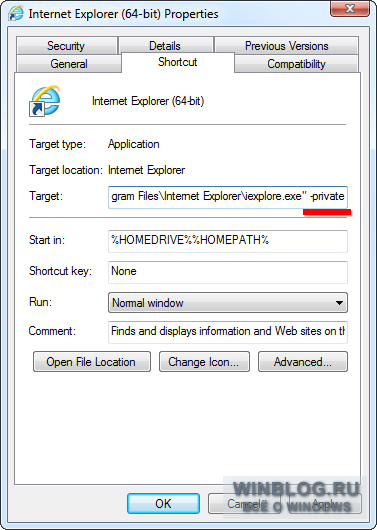Click the Target location value Internet Explorer
377x530 pixels.
tap(146, 170)
